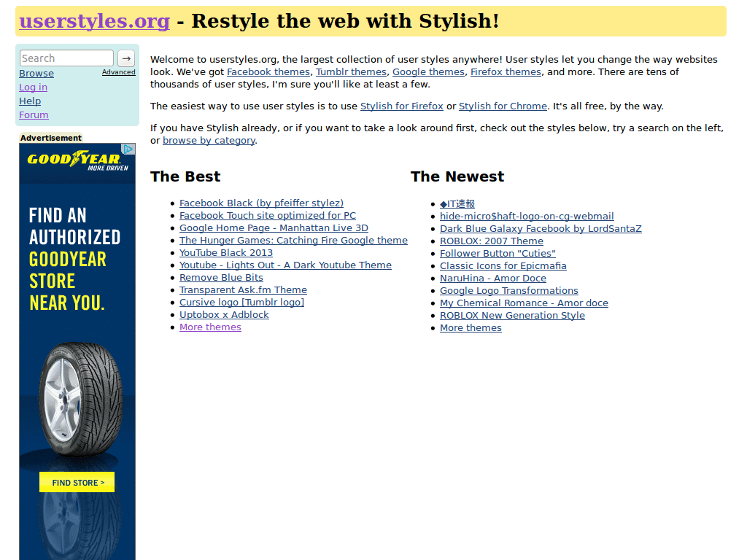747x560 pixels.
Task: Open the Advanced search link
Action: (x=119, y=72)
